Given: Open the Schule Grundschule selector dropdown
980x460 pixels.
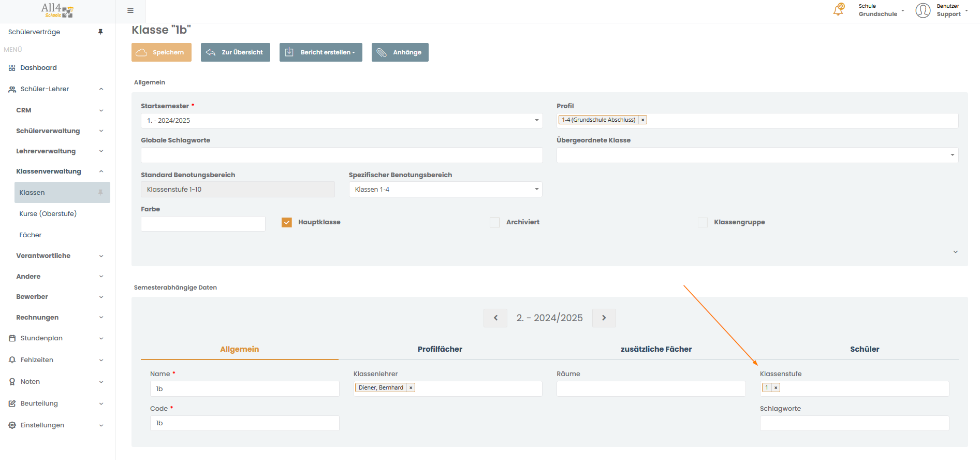Looking at the screenshot, I should click(881, 10).
